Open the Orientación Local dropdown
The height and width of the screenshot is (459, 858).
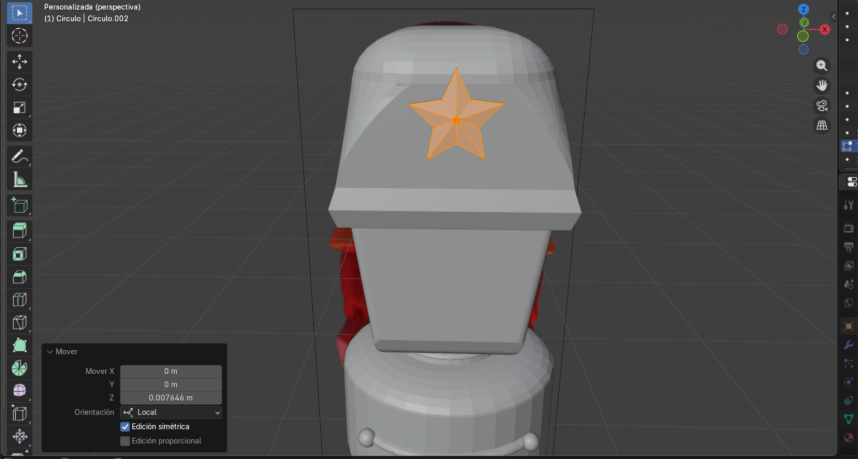click(x=171, y=412)
